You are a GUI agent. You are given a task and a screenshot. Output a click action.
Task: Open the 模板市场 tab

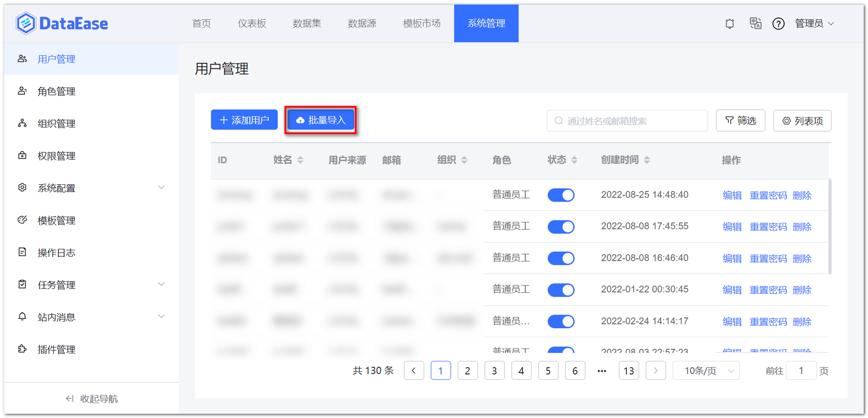(x=422, y=23)
